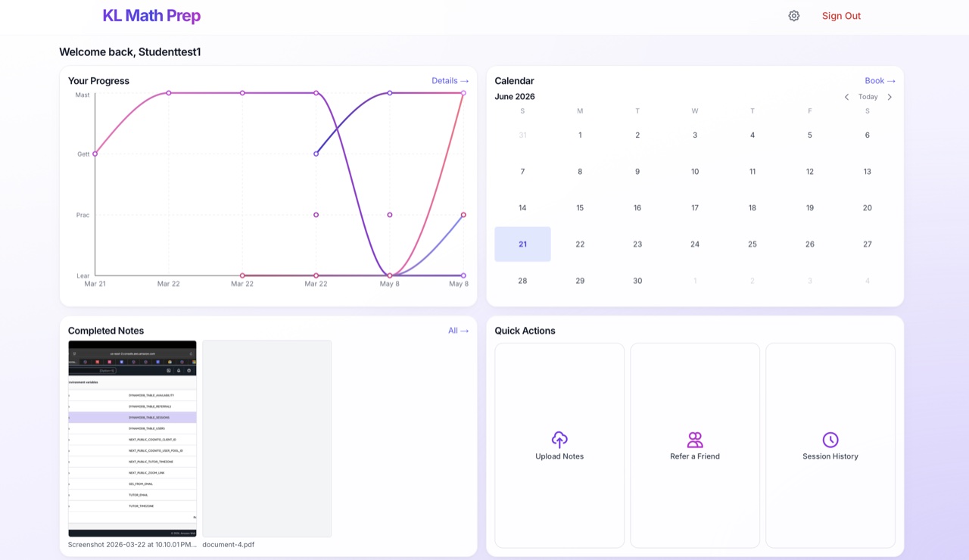Click the Refer a Friend people icon

(695, 440)
